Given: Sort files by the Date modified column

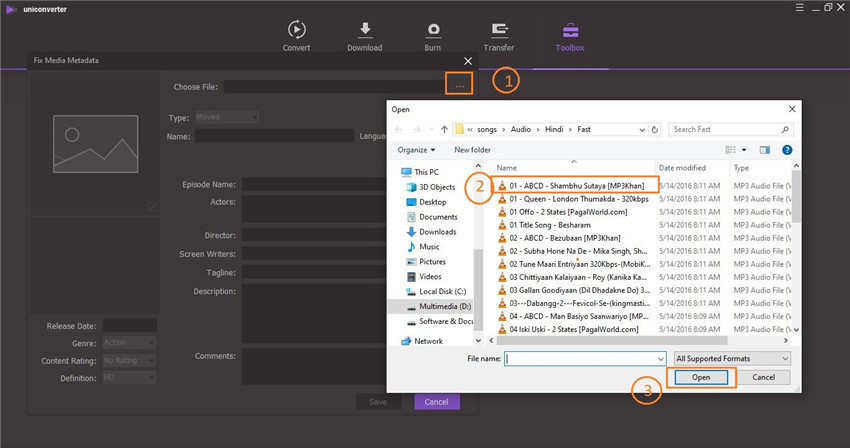Looking at the screenshot, I should pos(682,168).
